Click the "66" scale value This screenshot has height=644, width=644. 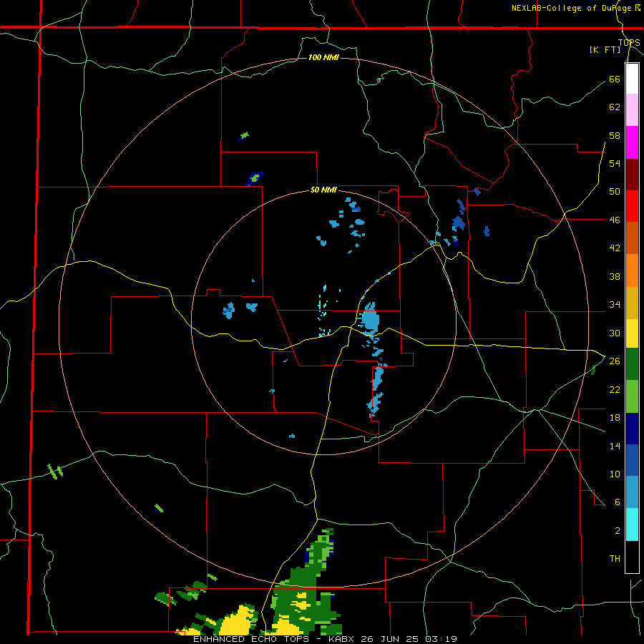coord(615,79)
